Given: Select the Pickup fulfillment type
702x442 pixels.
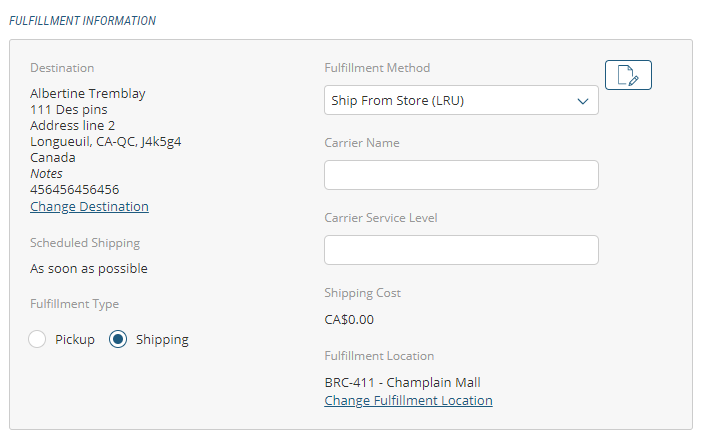Looking at the screenshot, I should [x=38, y=339].
